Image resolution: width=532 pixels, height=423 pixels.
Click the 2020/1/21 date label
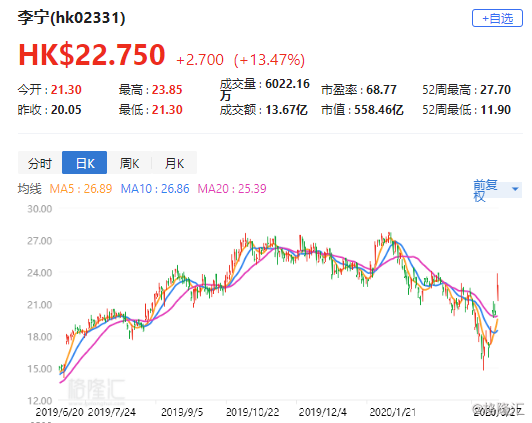pos(393,412)
